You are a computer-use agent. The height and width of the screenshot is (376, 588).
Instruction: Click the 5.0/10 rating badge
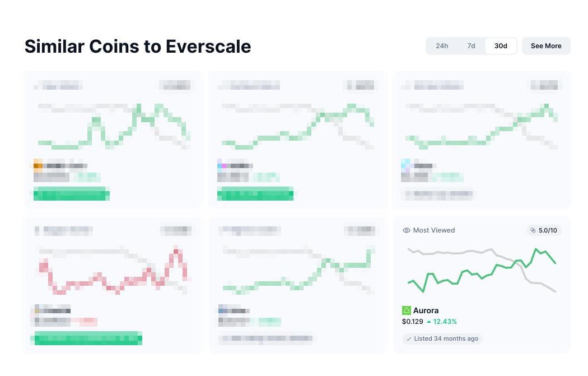544,230
